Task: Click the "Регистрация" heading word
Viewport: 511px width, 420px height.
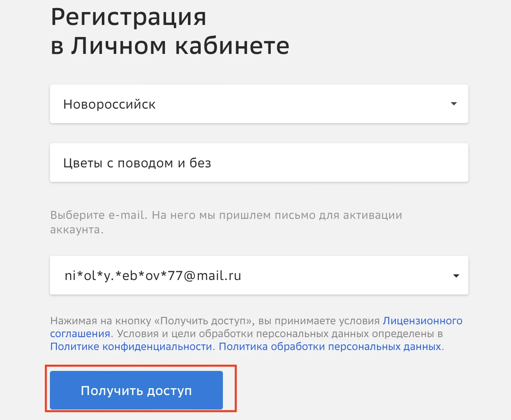Action: [128, 17]
